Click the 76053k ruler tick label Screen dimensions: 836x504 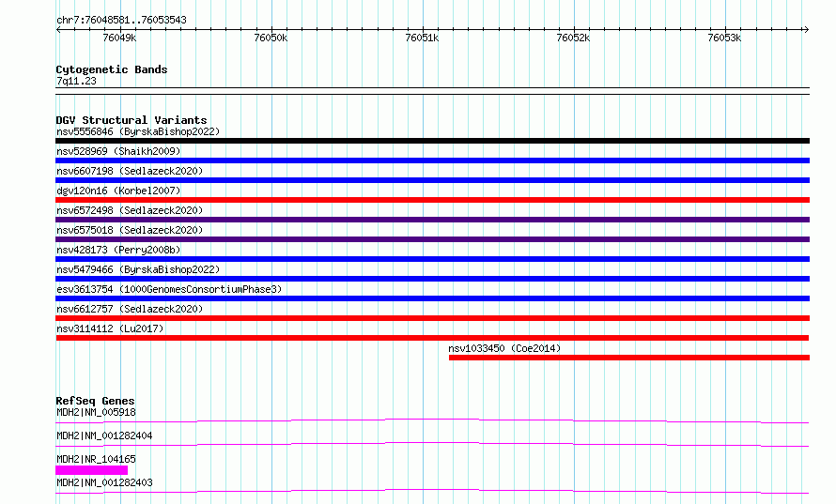(724, 38)
